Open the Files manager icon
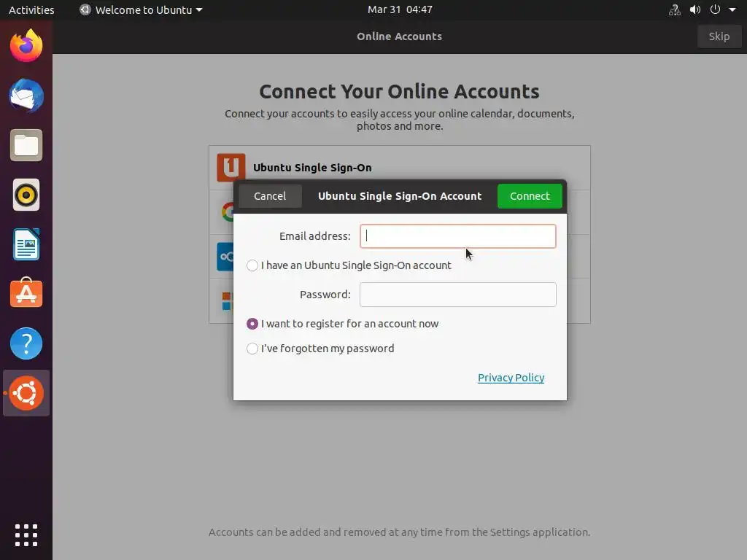Image resolution: width=747 pixels, height=560 pixels. (26, 145)
